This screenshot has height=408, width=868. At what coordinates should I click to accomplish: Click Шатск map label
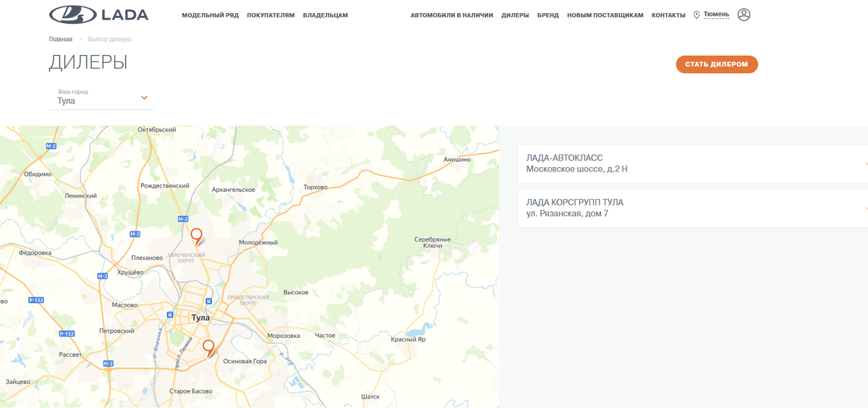coord(370,396)
